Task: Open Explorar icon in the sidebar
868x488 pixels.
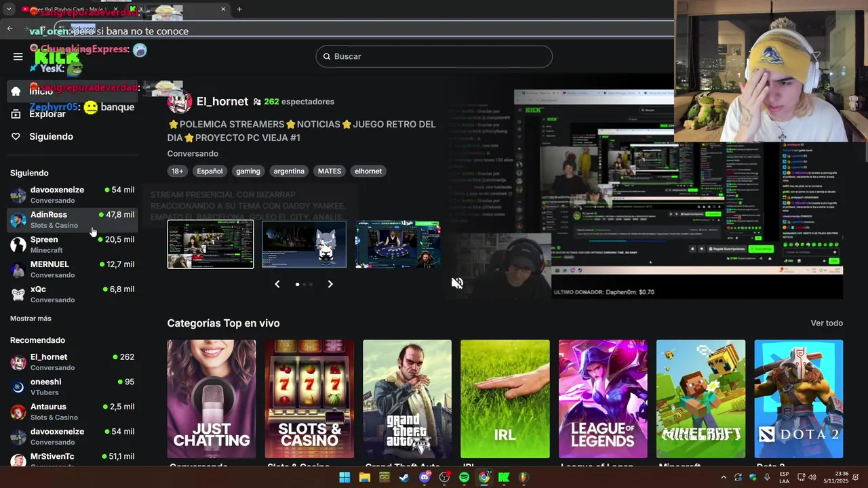Action: tap(16, 114)
